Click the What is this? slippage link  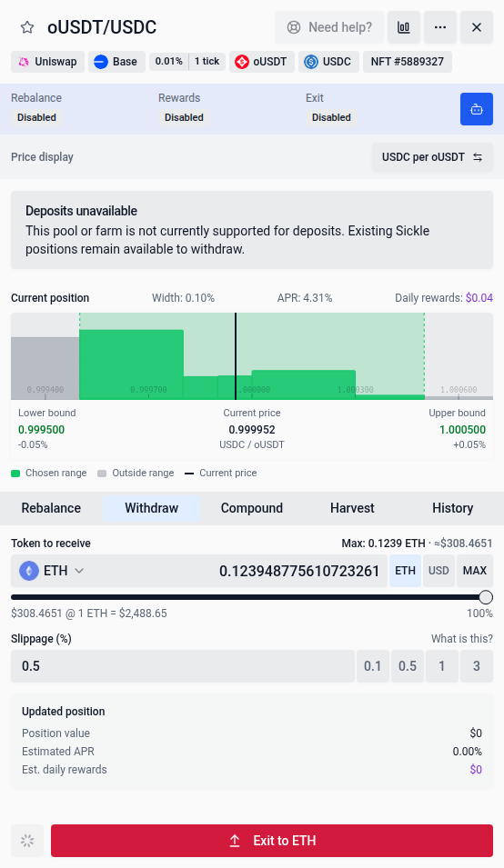click(462, 639)
